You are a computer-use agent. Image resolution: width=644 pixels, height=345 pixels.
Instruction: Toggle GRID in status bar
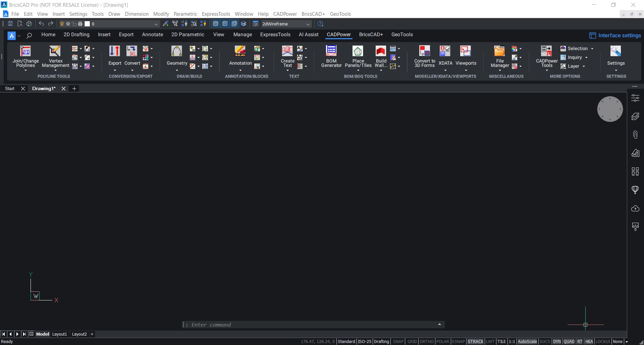point(412,342)
